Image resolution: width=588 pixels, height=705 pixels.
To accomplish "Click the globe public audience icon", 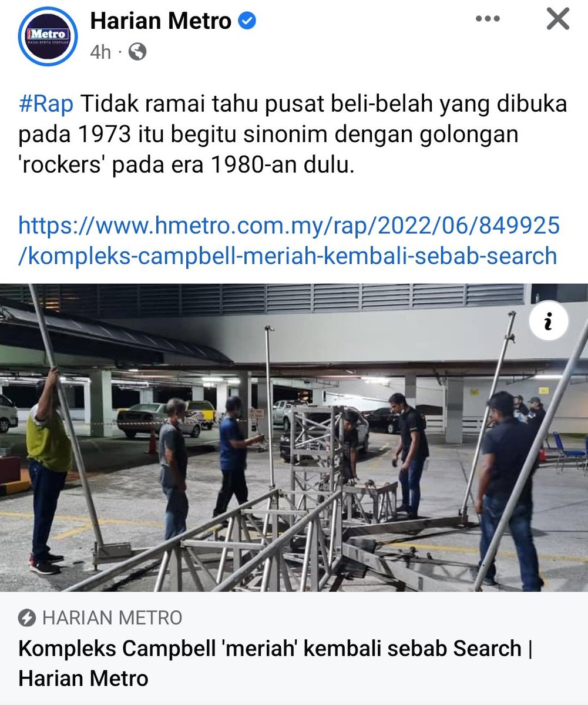I will [137, 52].
